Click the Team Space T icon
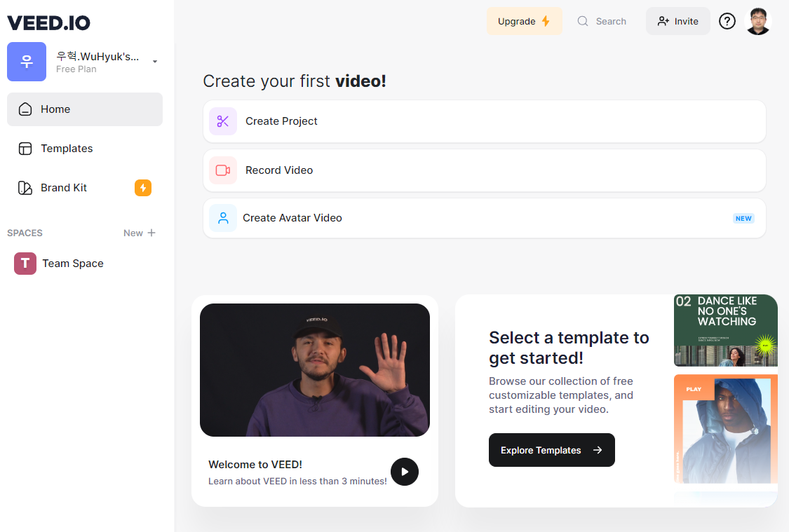This screenshot has height=532, width=789. pyautogui.click(x=25, y=264)
